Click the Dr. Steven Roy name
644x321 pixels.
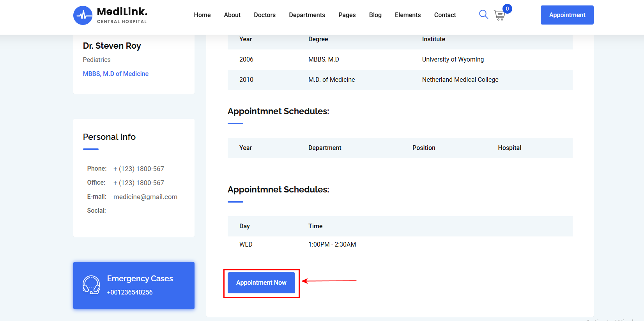pyautogui.click(x=112, y=46)
